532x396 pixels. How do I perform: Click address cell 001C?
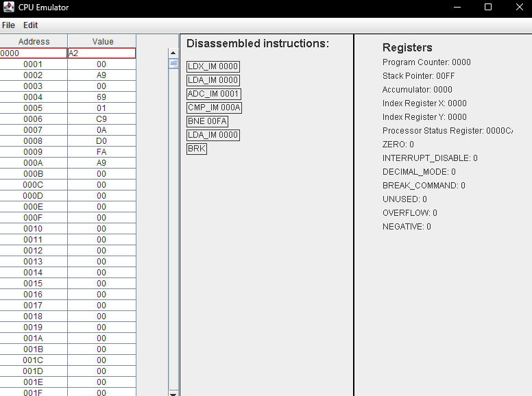coord(33,360)
